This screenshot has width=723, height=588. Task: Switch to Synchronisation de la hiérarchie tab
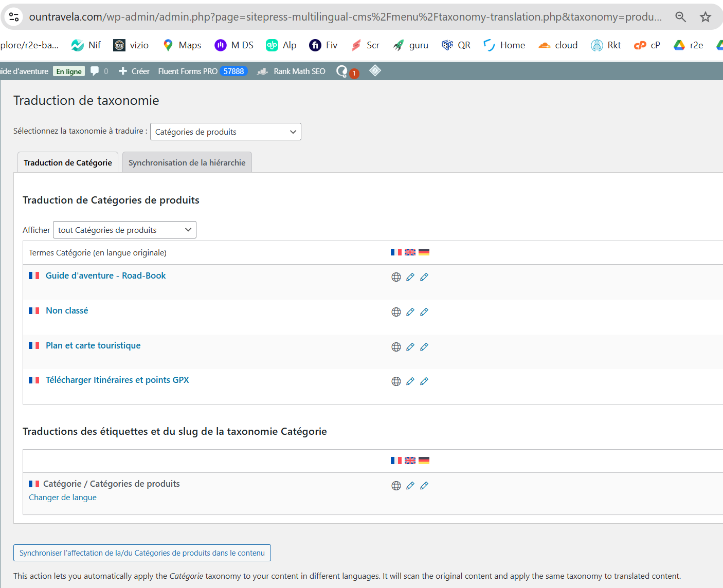click(x=187, y=162)
